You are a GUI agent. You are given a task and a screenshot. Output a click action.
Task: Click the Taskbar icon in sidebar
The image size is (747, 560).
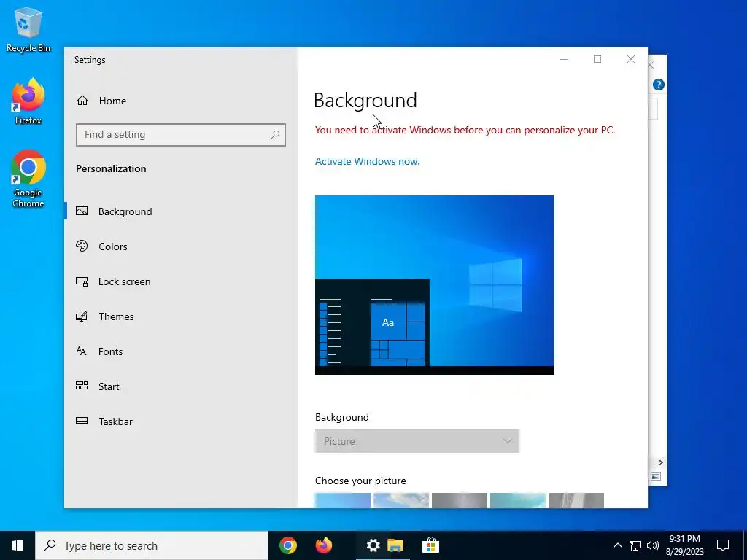[82, 421]
